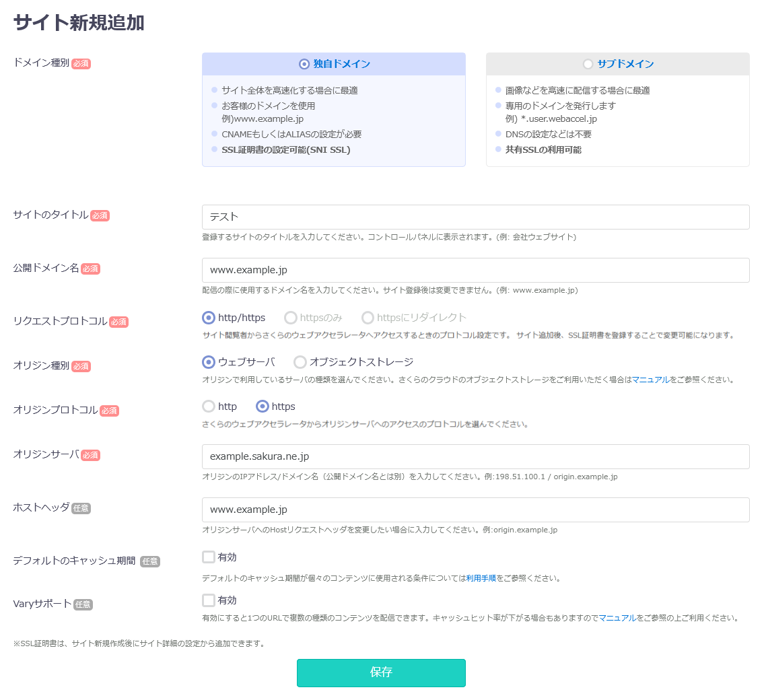Select https origin protocol radio

coord(263,407)
